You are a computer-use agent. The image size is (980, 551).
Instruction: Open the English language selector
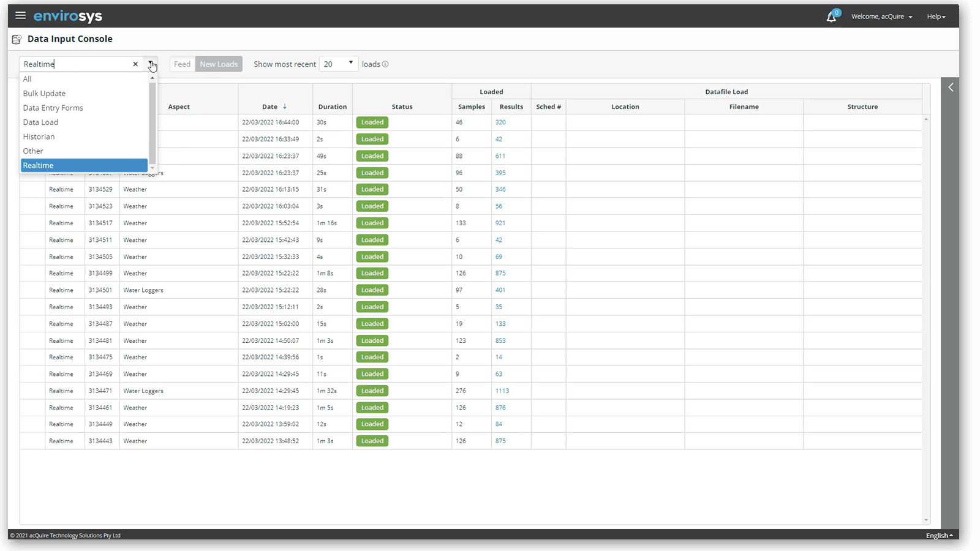coord(939,536)
